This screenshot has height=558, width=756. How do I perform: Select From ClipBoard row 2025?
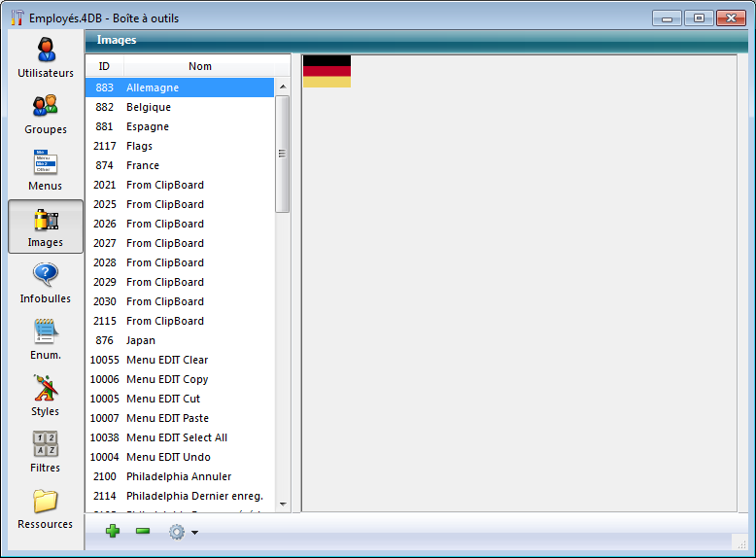coord(180,204)
